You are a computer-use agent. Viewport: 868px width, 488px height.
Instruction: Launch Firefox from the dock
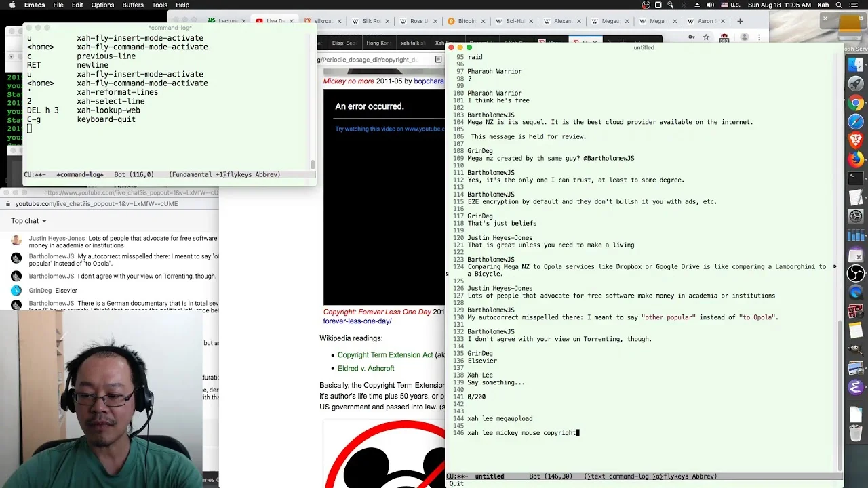(856, 160)
